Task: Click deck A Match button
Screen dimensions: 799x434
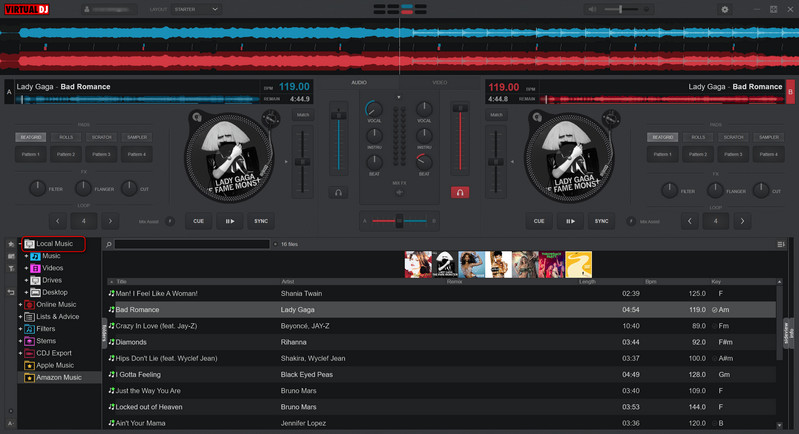Action: pos(303,115)
